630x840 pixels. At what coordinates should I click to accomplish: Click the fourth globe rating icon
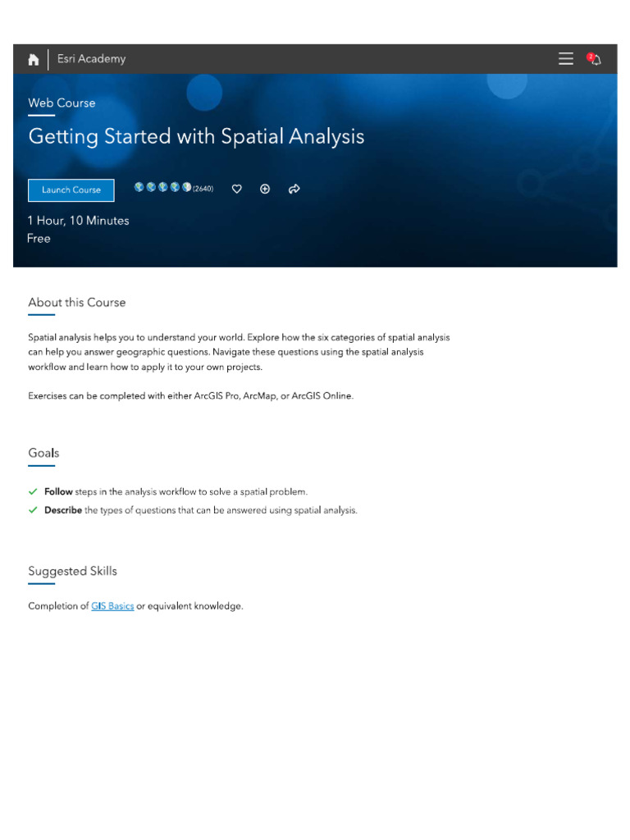pos(175,188)
